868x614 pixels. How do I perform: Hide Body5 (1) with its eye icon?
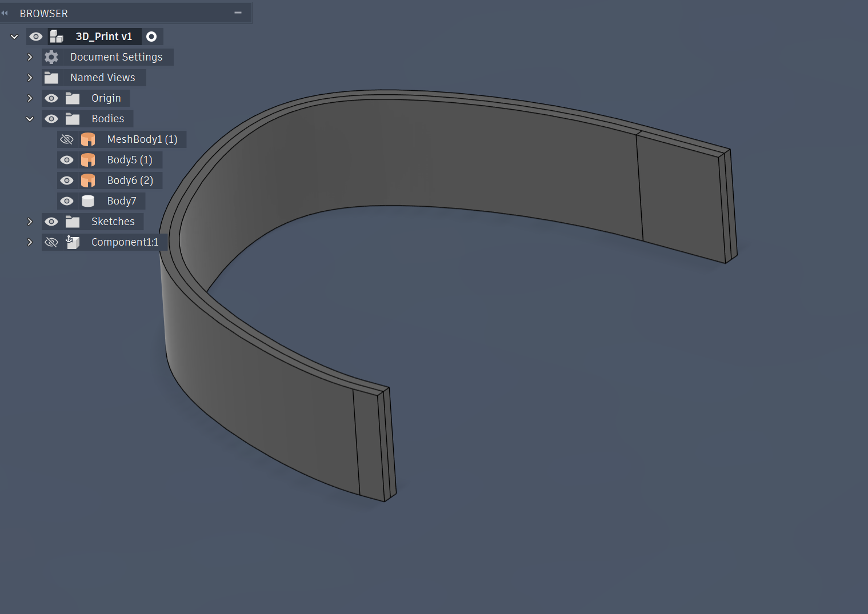pos(67,160)
